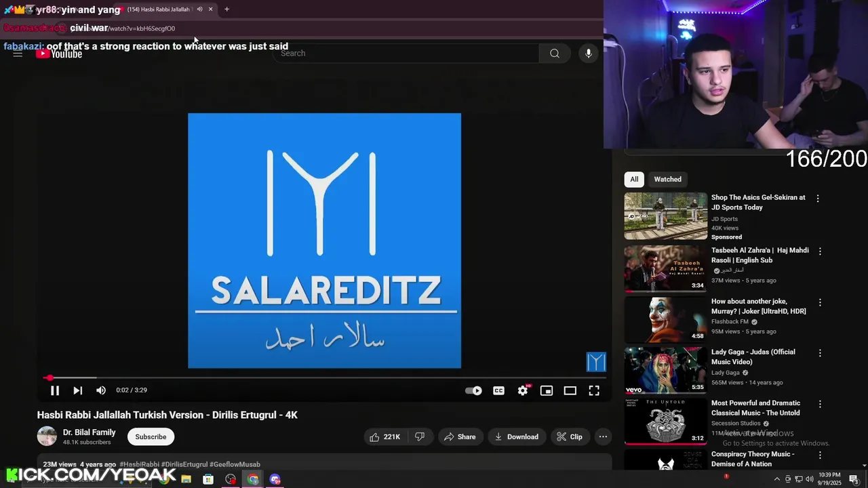The width and height of the screenshot is (868, 488).
Task: Click the #DirilisErtugrul hashtag
Action: click(184, 465)
